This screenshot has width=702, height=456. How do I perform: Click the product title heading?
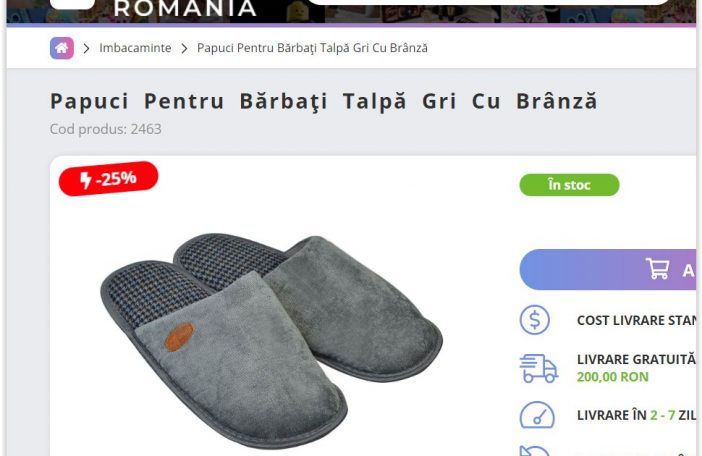pos(324,101)
